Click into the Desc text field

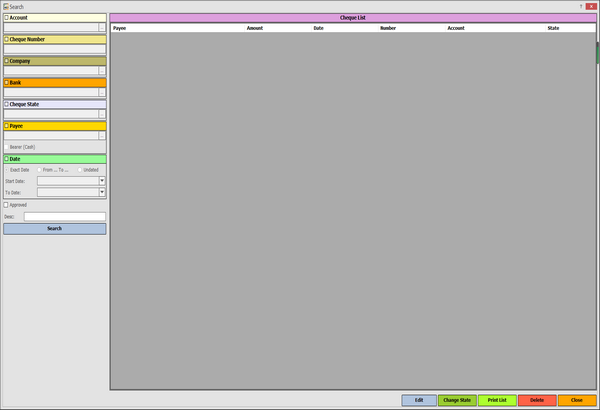point(64,216)
